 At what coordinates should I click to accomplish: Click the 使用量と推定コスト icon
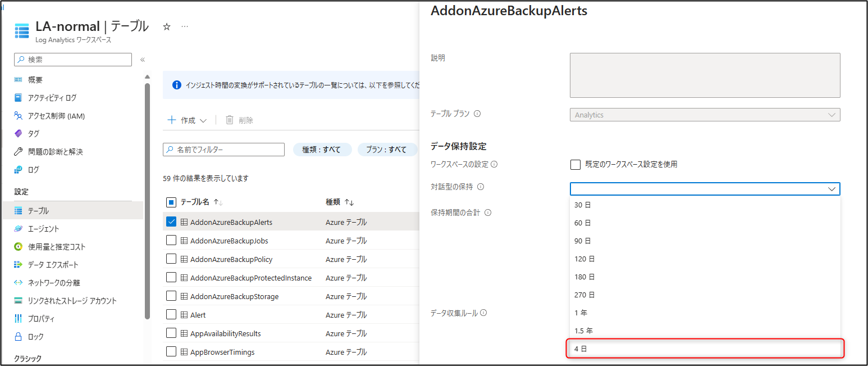[19, 247]
